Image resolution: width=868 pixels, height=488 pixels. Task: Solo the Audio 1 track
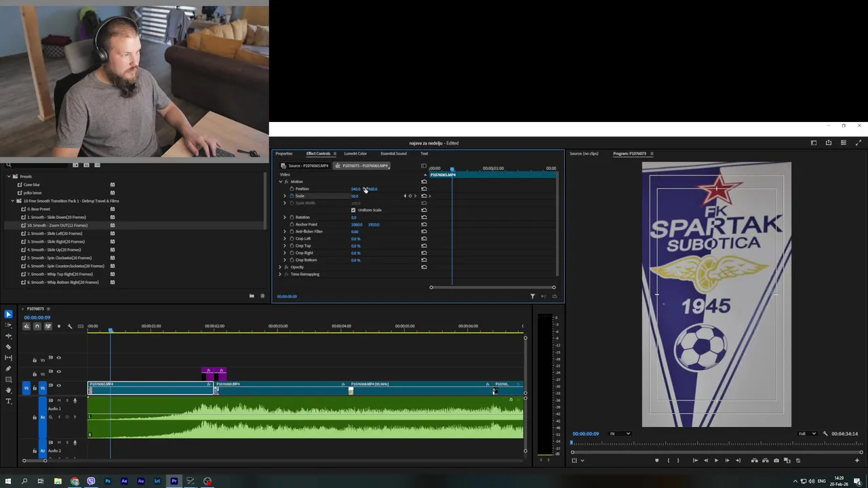click(x=66, y=401)
